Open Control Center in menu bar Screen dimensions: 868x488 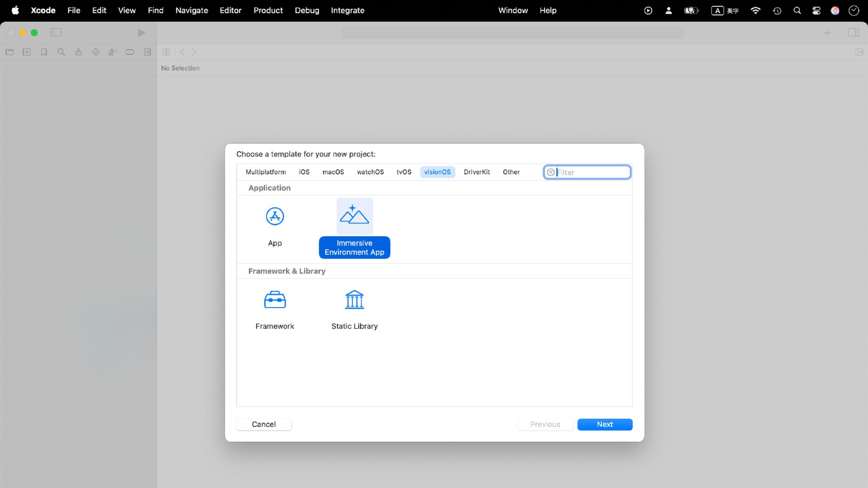(x=816, y=10)
